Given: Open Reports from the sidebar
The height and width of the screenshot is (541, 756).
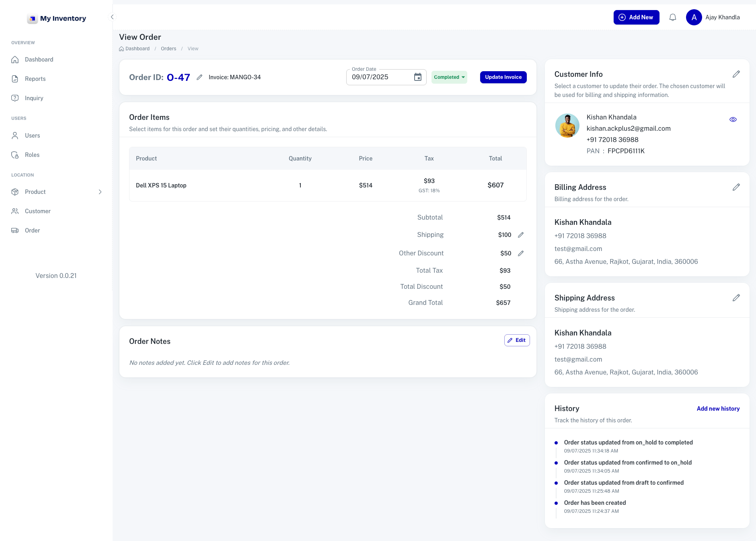Looking at the screenshot, I should 35,79.
